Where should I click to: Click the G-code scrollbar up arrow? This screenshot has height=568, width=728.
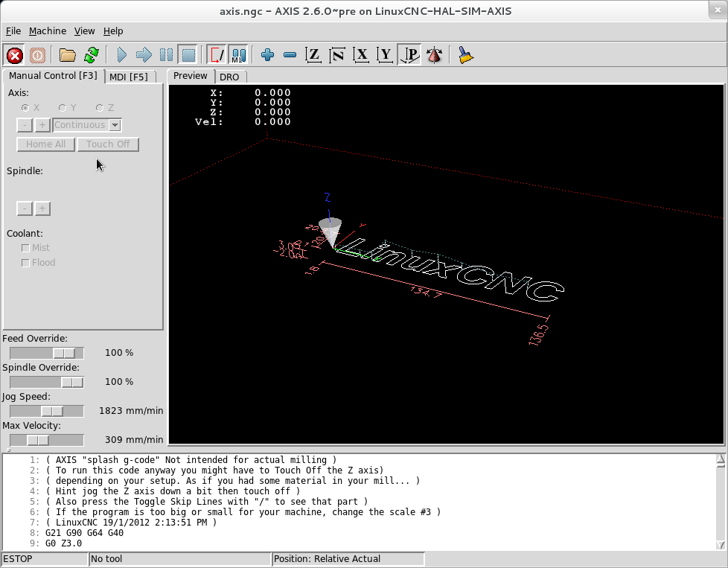721,460
